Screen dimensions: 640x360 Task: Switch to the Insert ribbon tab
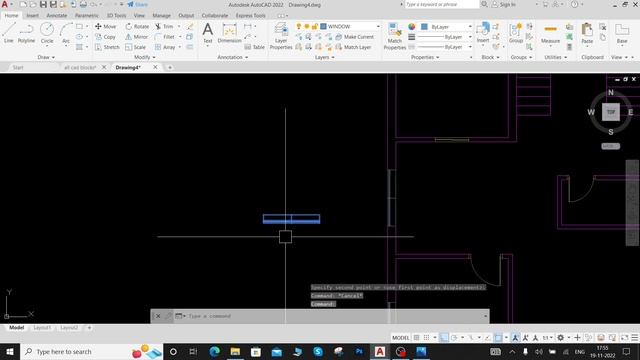click(32, 16)
